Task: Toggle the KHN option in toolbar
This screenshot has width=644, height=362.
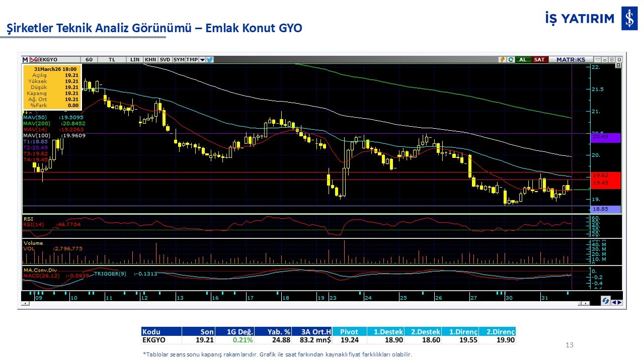Action: click(x=150, y=59)
